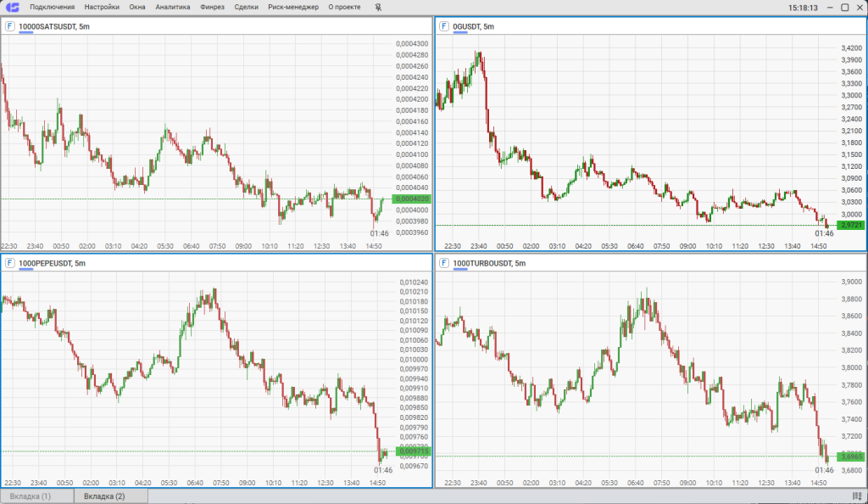
Task: Click the green 2,9721 price label
Action: pyautogui.click(x=849, y=226)
